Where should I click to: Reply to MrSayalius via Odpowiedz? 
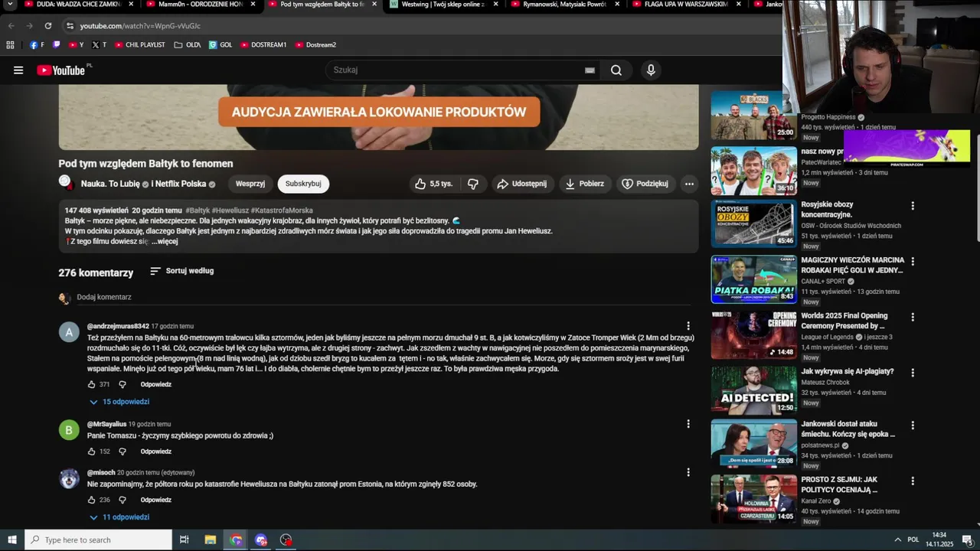coord(156,452)
